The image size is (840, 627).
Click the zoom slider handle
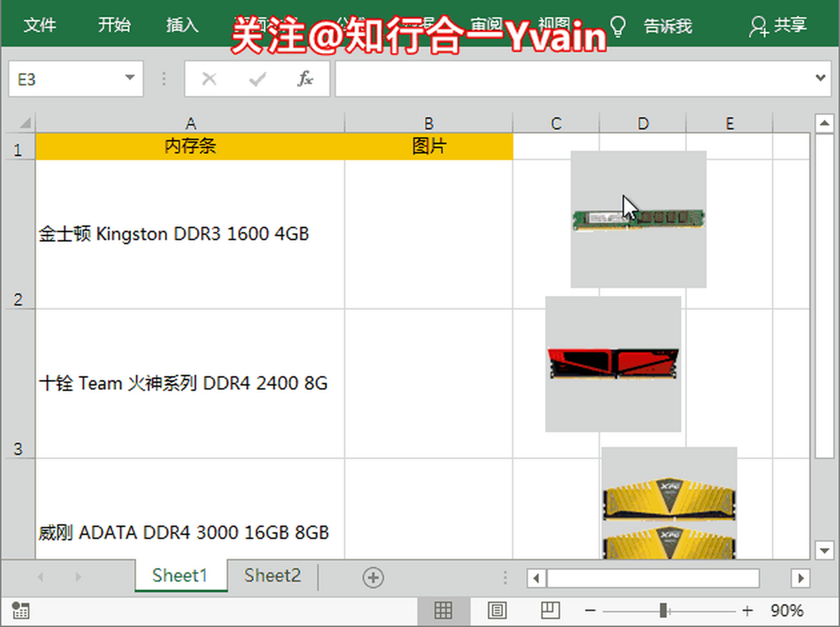[663, 610]
